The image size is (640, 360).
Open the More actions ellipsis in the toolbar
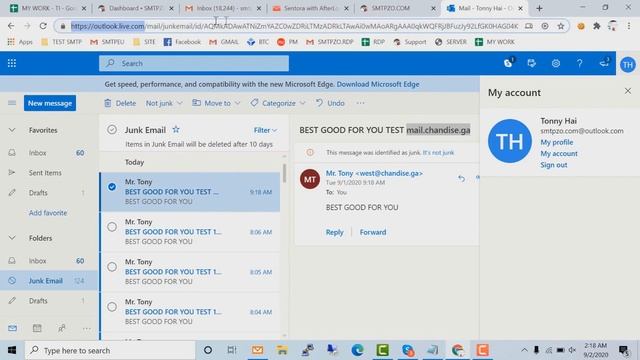click(360, 103)
